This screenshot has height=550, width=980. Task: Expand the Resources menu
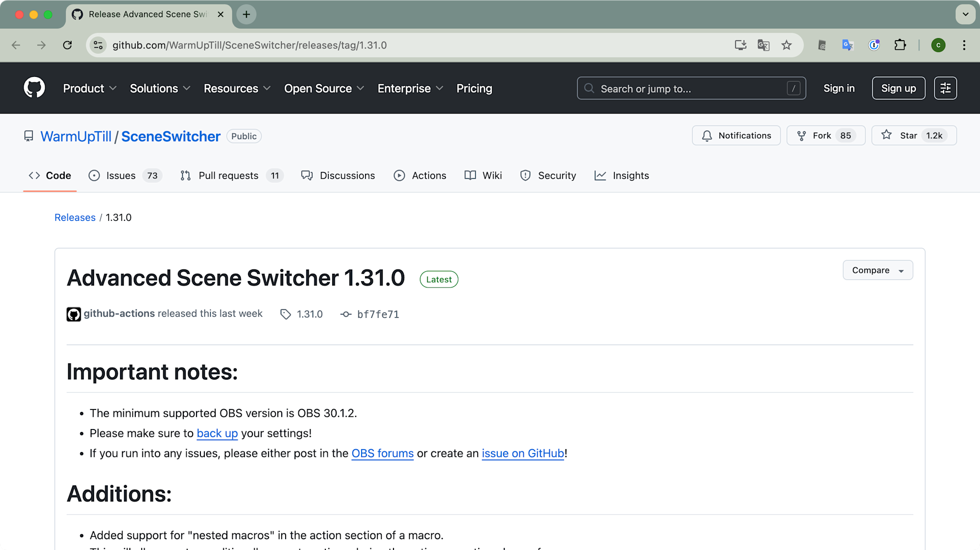(237, 88)
